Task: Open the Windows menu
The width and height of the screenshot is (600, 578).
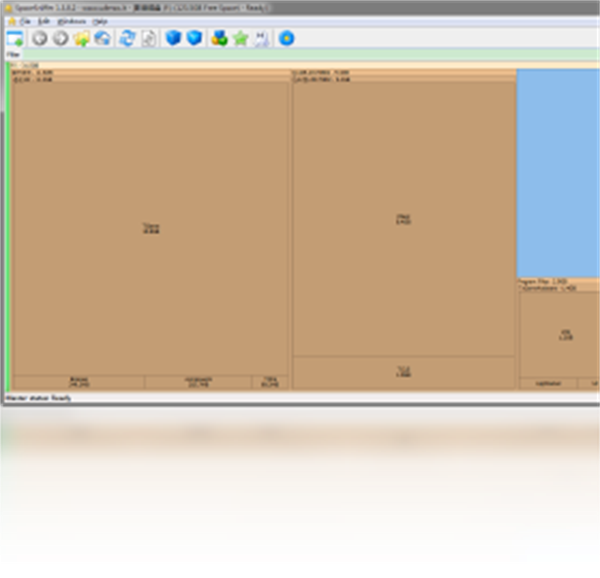Action: point(71,21)
